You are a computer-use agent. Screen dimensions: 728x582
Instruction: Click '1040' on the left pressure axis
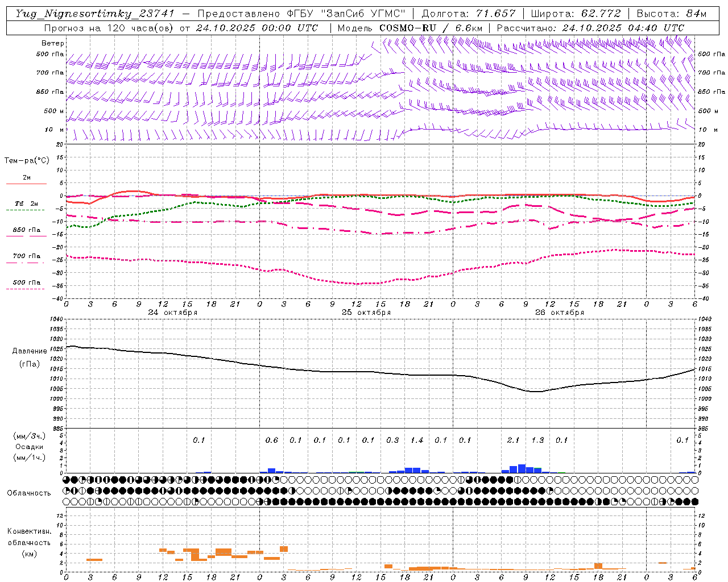55,319
